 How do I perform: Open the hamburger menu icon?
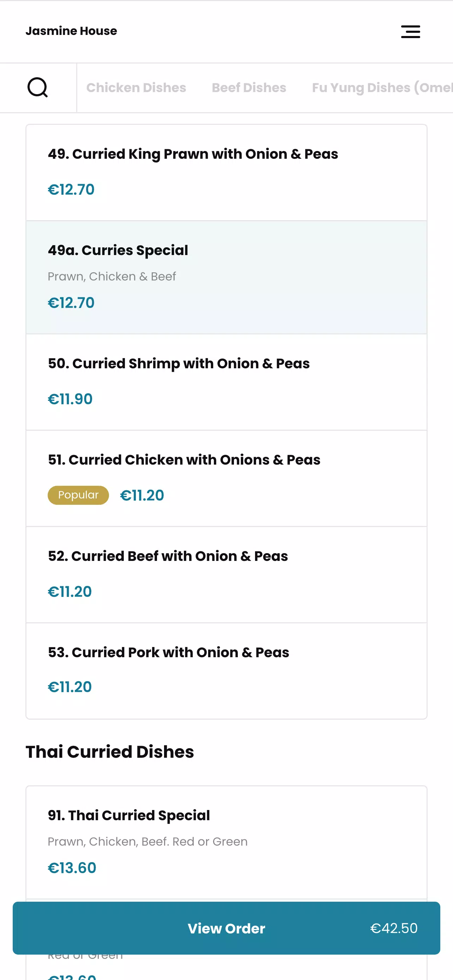click(x=410, y=32)
